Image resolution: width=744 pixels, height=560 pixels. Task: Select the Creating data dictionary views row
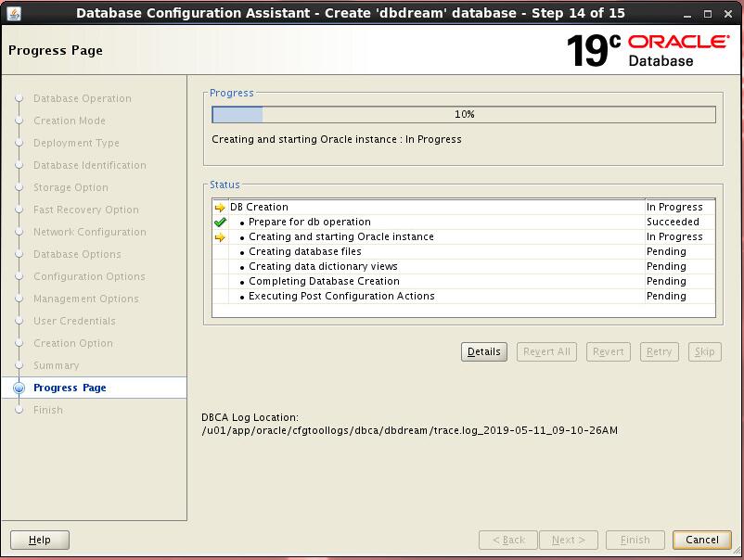(323, 267)
